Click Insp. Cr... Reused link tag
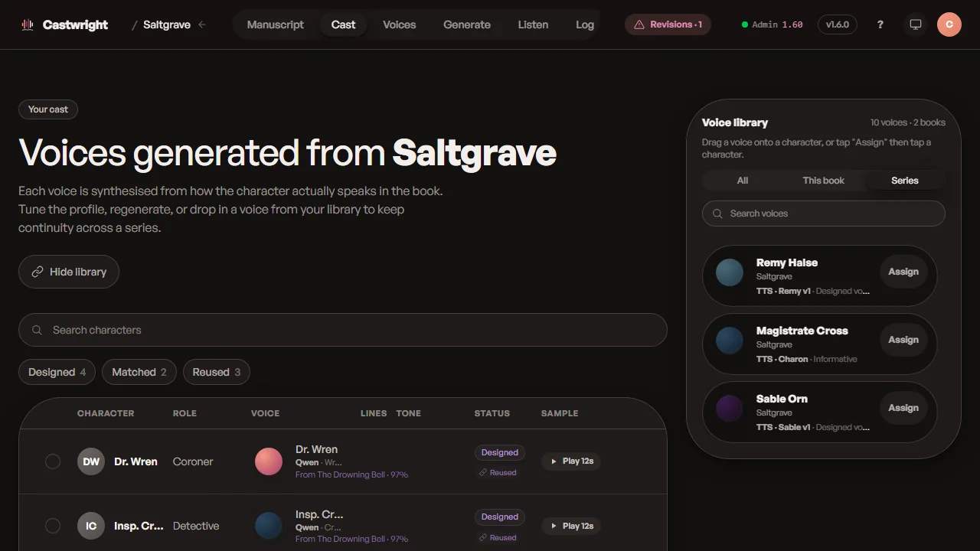 coord(498,537)
